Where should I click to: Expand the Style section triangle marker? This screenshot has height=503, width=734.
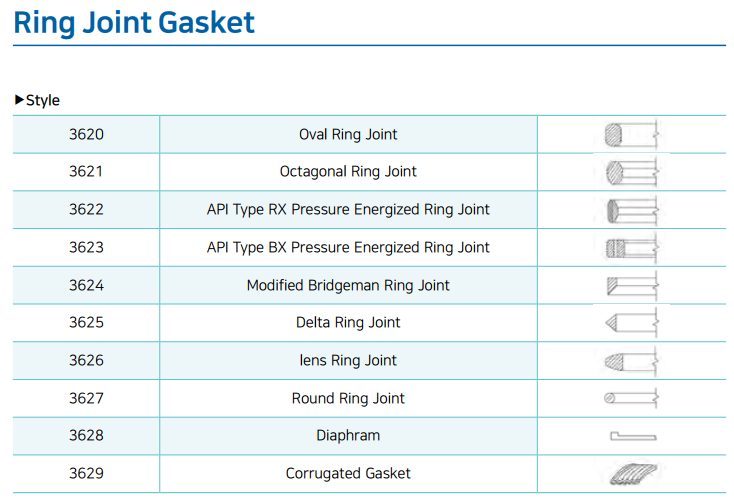pyautogui.click(x=19, y=100)
